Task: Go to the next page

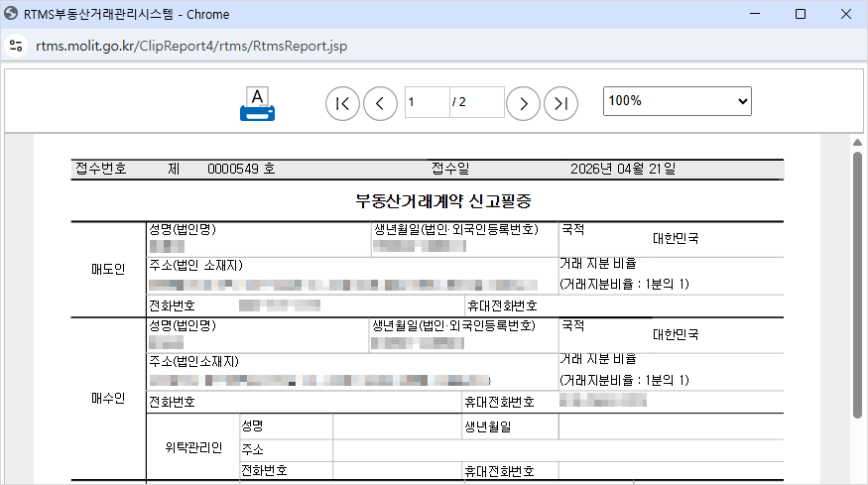Action: [523, 103]
